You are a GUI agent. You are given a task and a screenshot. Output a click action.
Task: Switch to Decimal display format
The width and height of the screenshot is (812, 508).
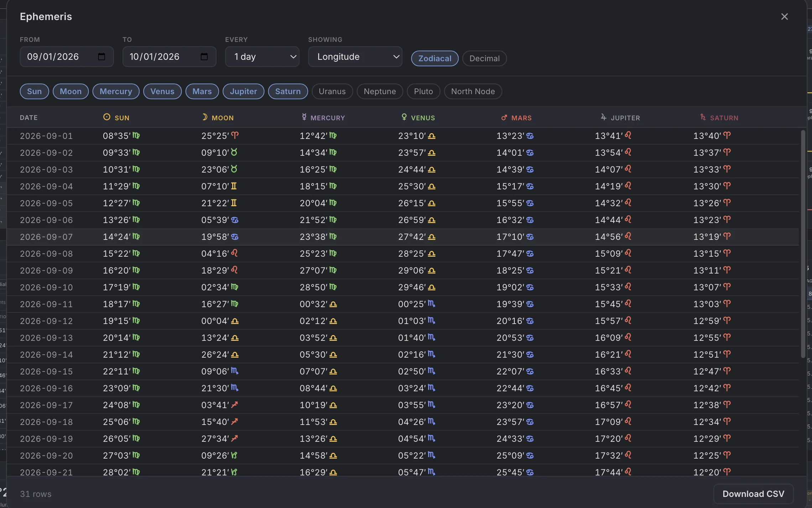(484, 58)
